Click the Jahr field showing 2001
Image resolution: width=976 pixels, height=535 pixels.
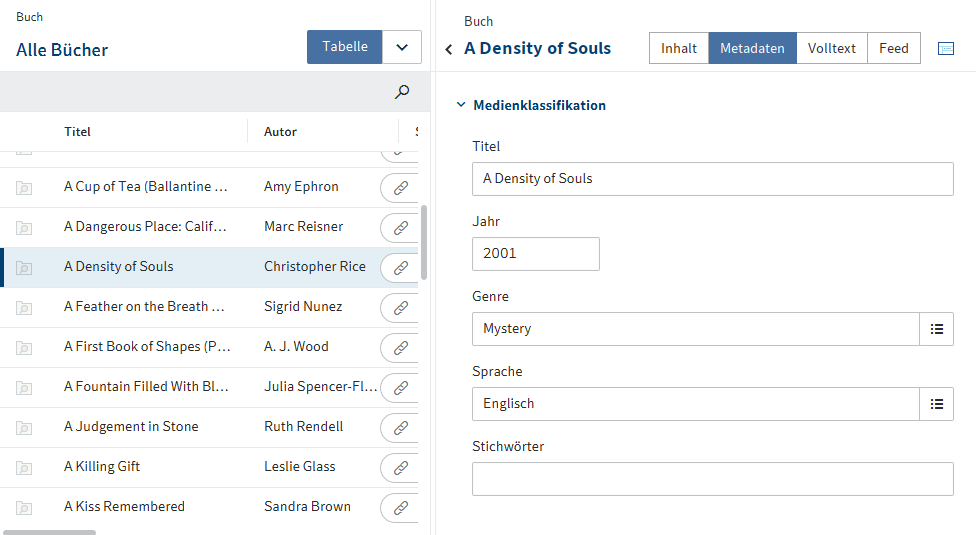pyautogui.click(x=536, y=254)
